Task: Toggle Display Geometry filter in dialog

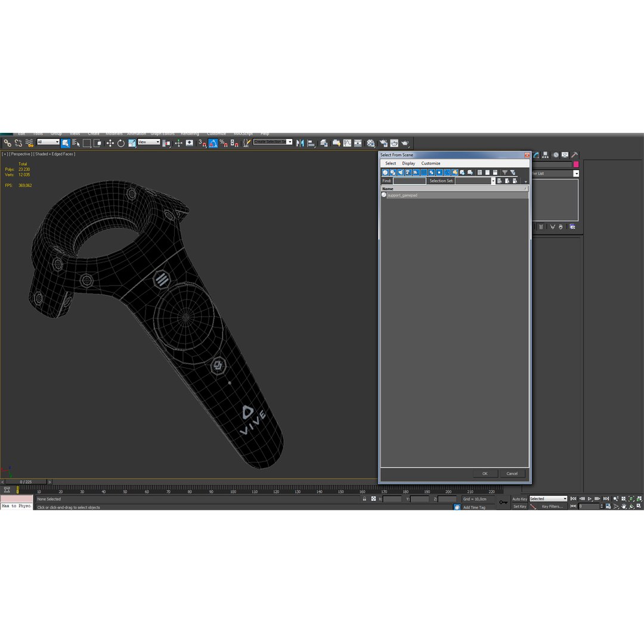Action: [385, 172]
